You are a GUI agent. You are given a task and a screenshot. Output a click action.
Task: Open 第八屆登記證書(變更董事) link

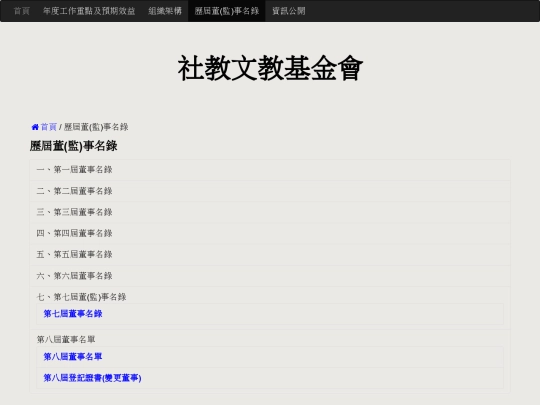[x=92, y=378]
